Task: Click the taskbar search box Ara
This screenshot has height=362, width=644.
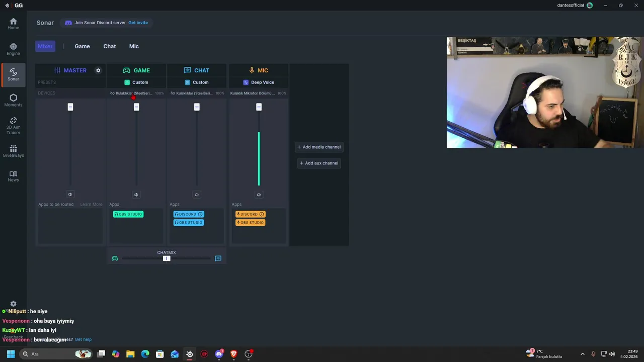Action: point(56,354)
